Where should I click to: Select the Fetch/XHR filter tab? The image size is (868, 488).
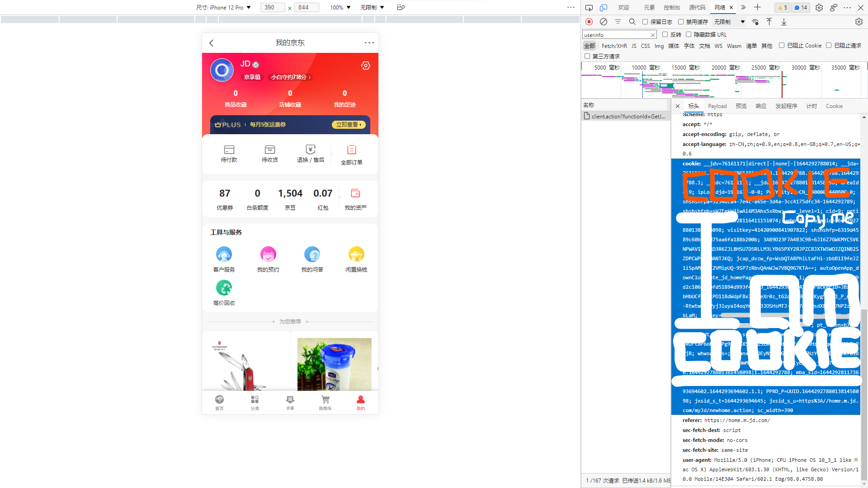pos(614,46)
